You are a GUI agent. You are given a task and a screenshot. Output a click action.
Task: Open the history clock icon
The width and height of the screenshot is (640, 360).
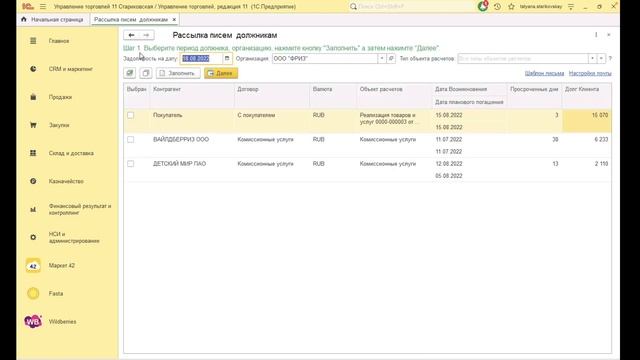click(497, 7)
